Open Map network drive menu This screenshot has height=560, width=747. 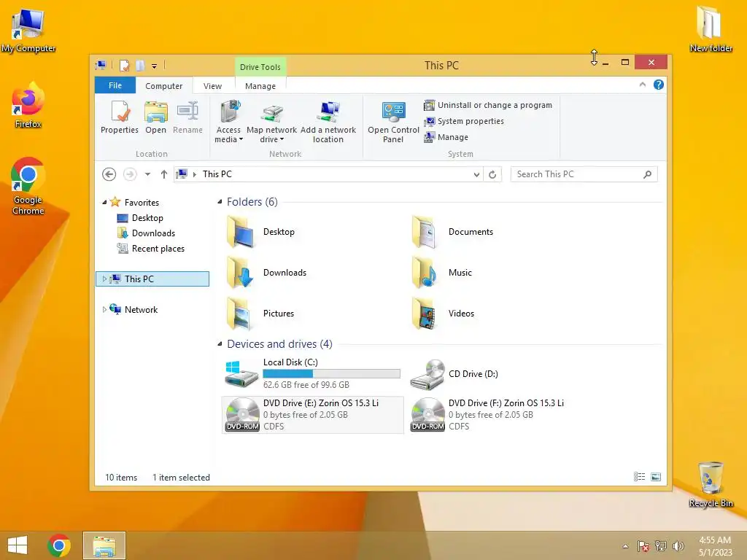(271, 122)
